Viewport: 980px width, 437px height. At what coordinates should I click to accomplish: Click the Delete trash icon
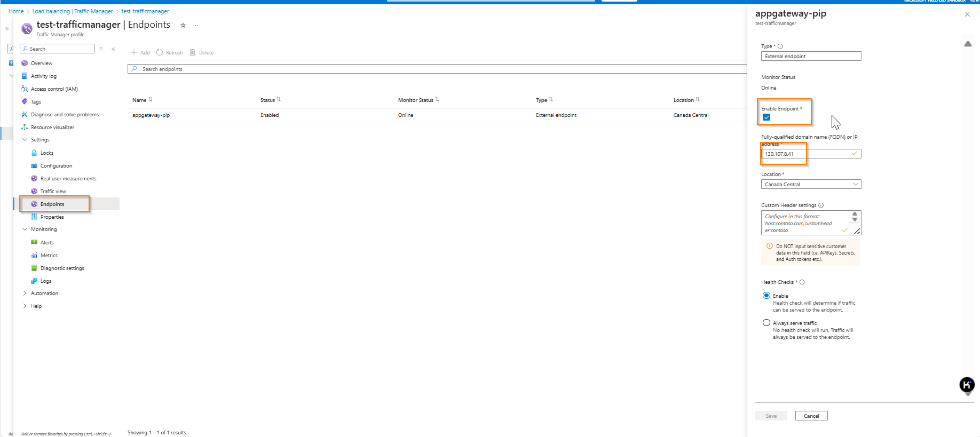coord(193,52)
